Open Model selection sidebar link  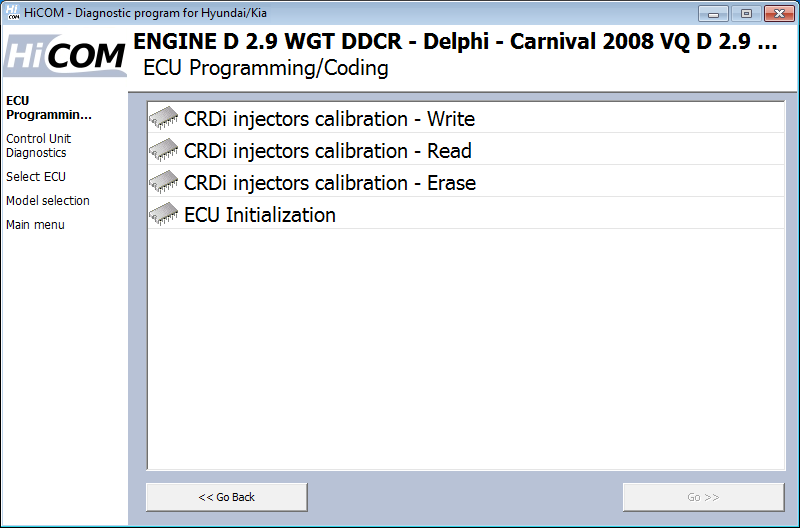coord(47,201)
